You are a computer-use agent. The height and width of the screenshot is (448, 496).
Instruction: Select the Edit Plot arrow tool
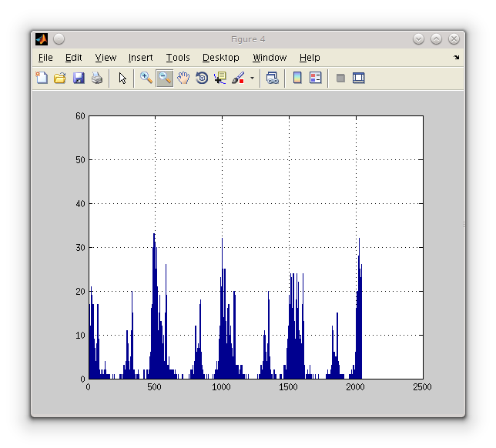(x=122, y=78)
